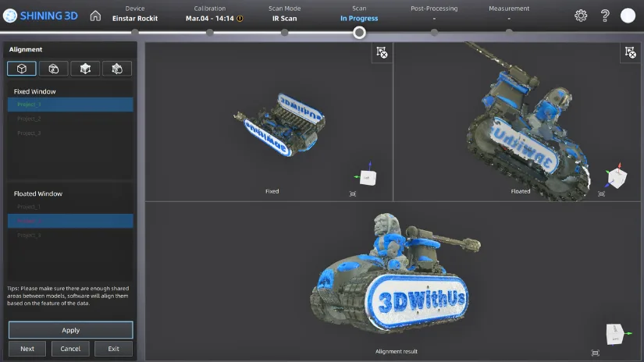Select Project_3 in Fixed Window list

click(x=70, y=133)
